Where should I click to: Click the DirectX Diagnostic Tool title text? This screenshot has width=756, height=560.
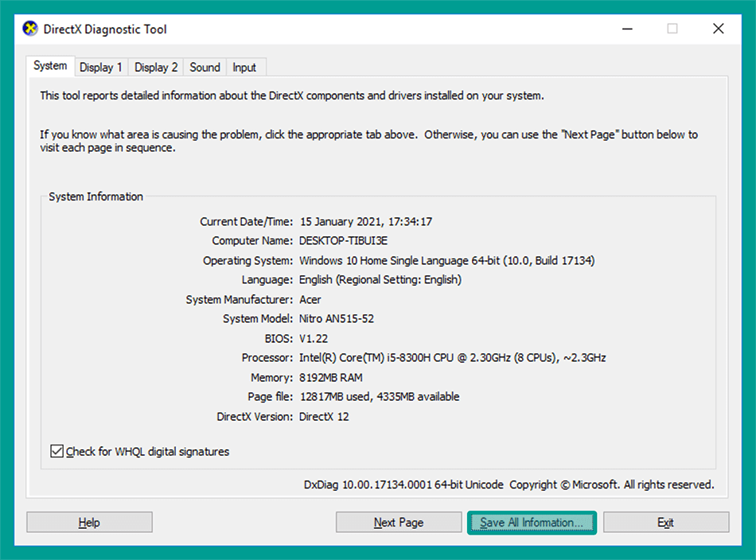[105, 29]
